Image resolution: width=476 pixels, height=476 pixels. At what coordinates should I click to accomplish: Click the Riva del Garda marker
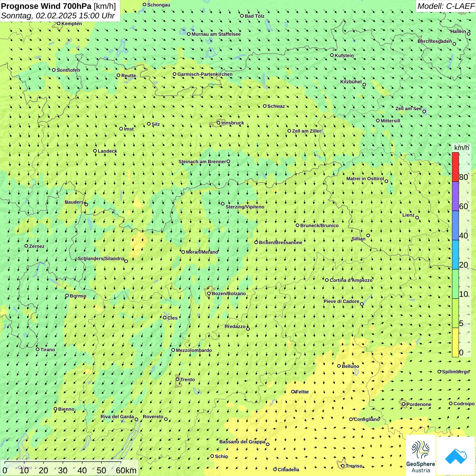(136, 419)
